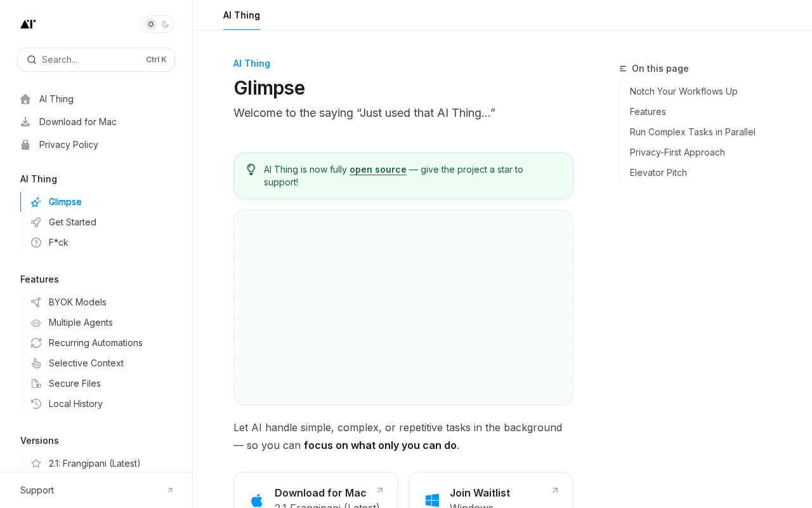
Task: Open Support external link arrow
Action: click(170, 490)
